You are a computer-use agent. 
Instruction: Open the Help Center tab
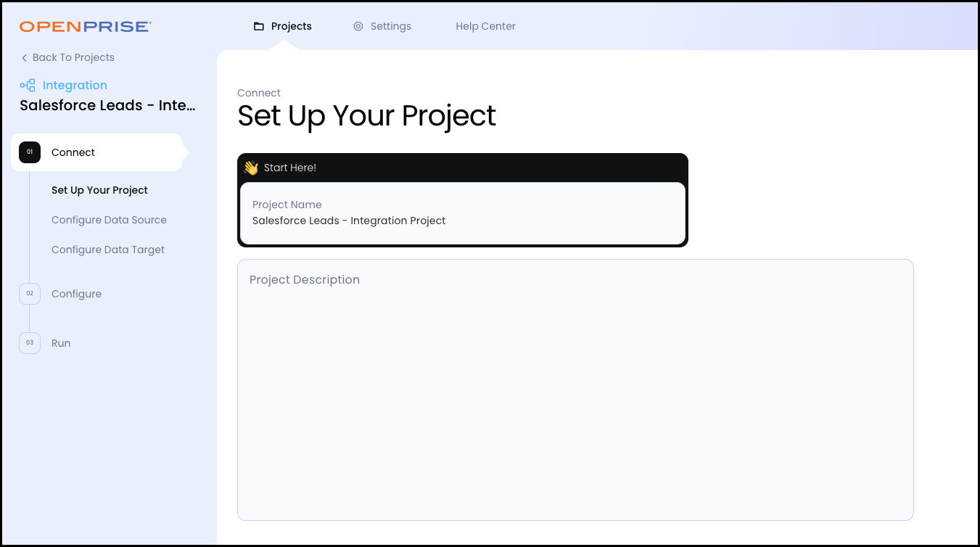(485, 27)
